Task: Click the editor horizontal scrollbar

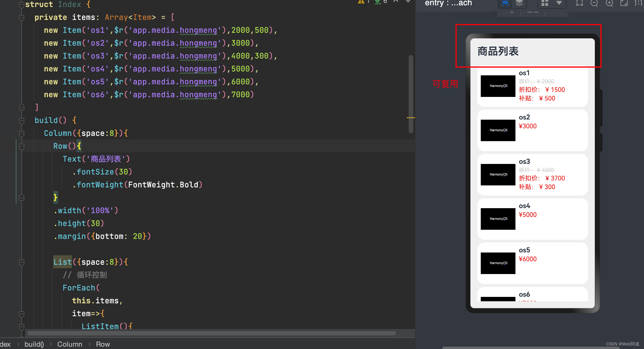Action: coord(211,333)
